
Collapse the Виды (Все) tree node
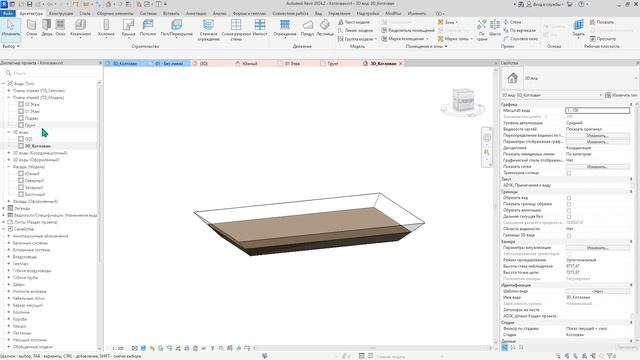[4, 84]
